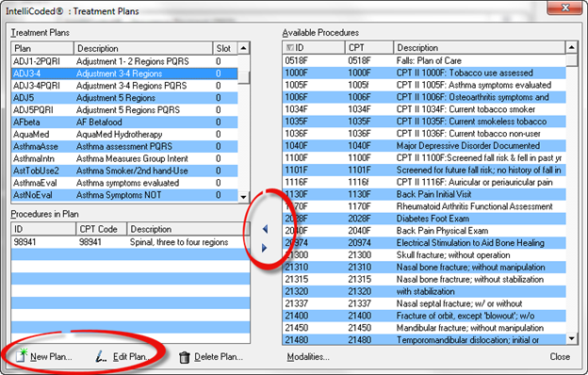This screenshot has width=588, height=375.
Task: Click Available Procedures scroll up arrow
Action: pos(571,47)
